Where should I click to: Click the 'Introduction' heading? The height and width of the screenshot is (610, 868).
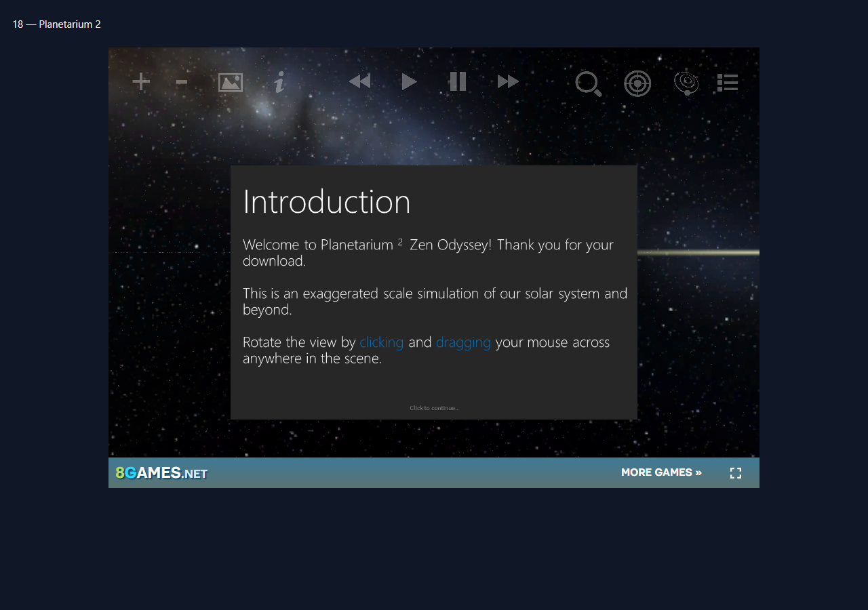click(x=327, y=201)
